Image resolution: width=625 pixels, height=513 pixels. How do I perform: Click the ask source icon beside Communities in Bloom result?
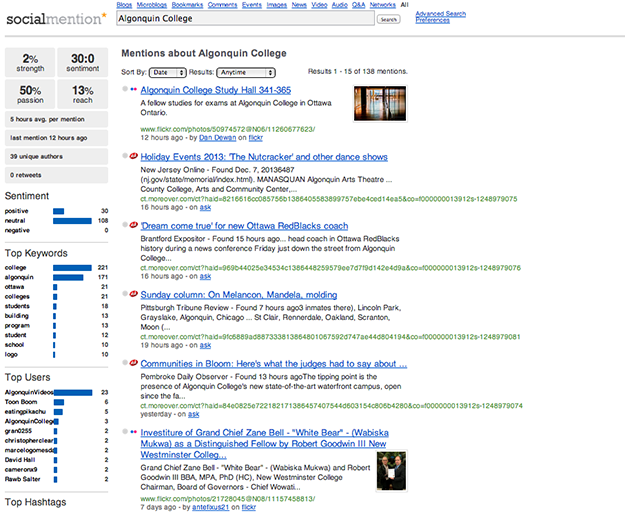pyautogui.click(x=134, y=362)
